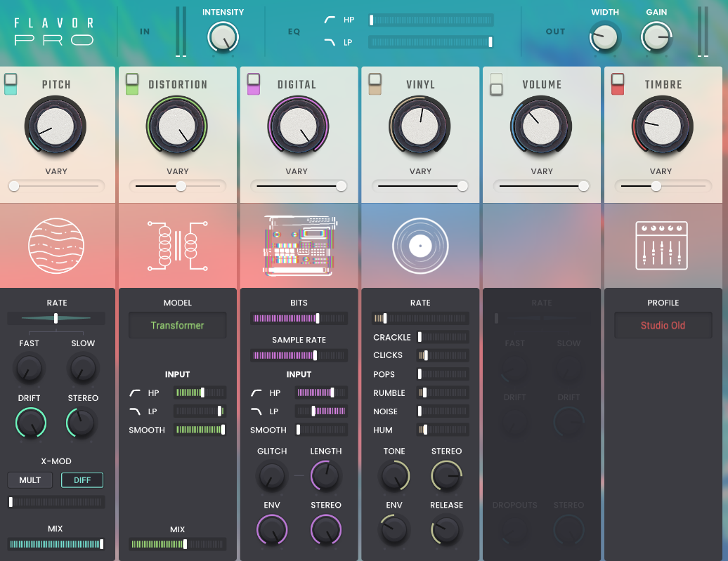Screen dimensions: 728x561
Task: Click the Digital Env knob
Action: (x=272, y=529)
